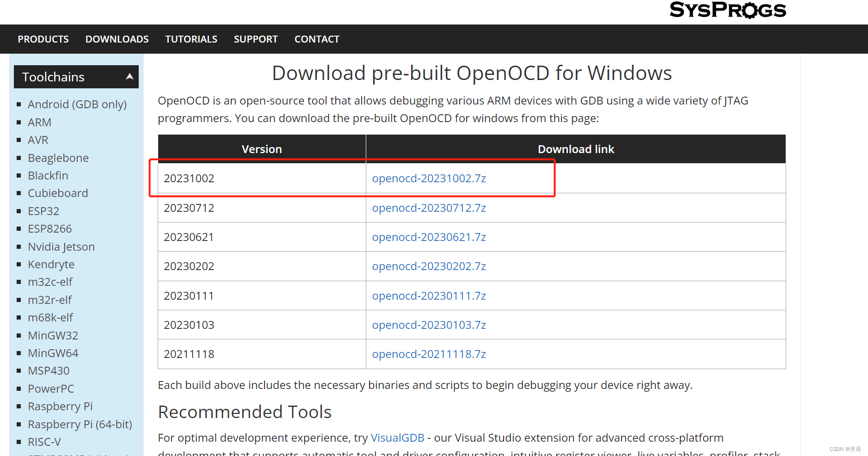Open the MSP430 toolchain link
Viewport: 868px width, 456px height.
[x=49, y=371]
